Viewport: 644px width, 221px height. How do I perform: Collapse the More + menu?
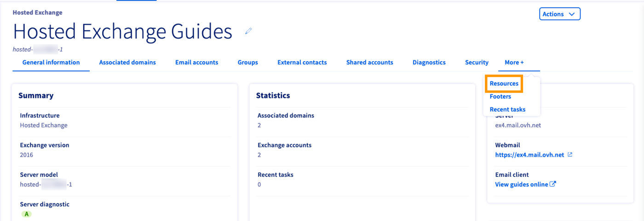coord(514,62)
